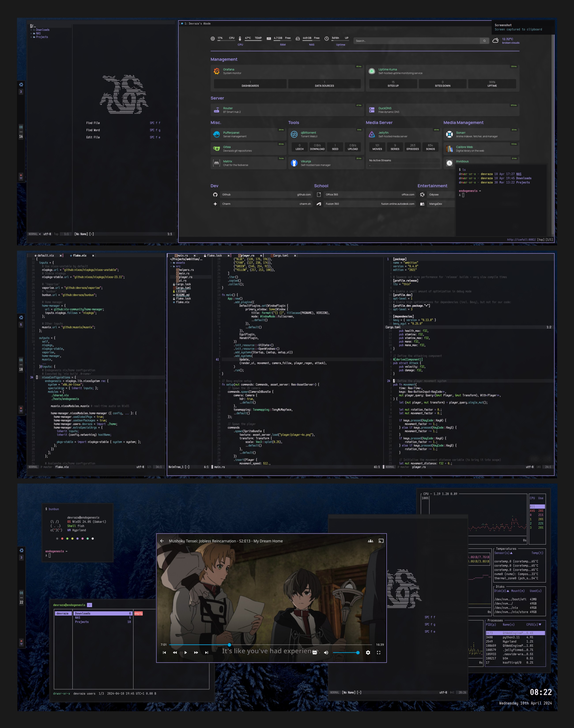This screenshot has height=728, width=574.
Task: Close the player.rs tab
Action: click(261, 255)
